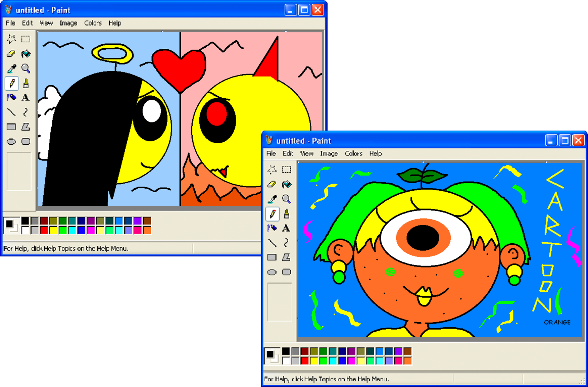The height and width of the screenshot is (387, 588).
Task: Select the Rounded Rectangle tool
Action: point(287,272)
